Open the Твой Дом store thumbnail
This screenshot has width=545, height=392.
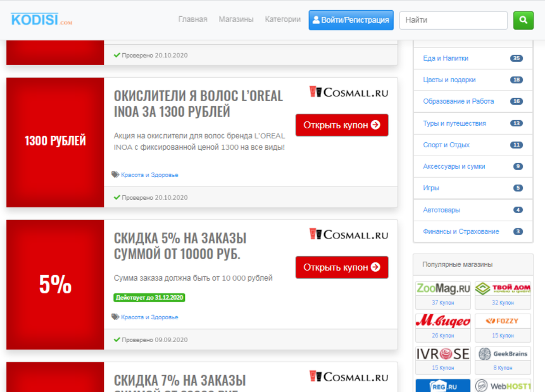503,288
